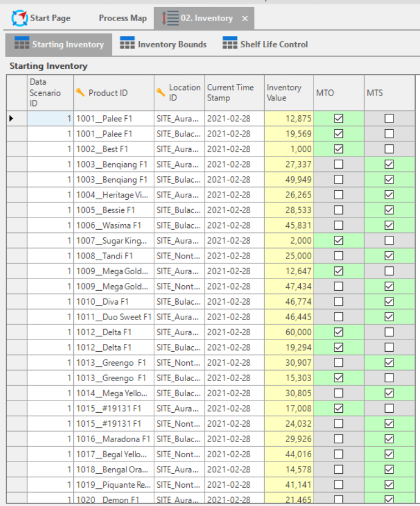The height and width of the screenshot is (506, 420).
Task: Sort by Current Time Stamp column header
Action: pos(235,93)
